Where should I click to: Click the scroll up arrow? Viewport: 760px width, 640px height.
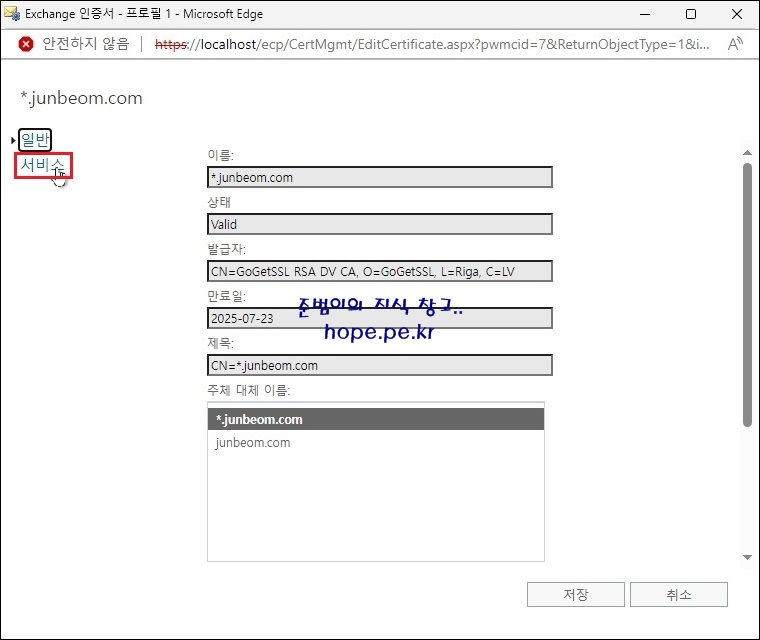point(747,153)
